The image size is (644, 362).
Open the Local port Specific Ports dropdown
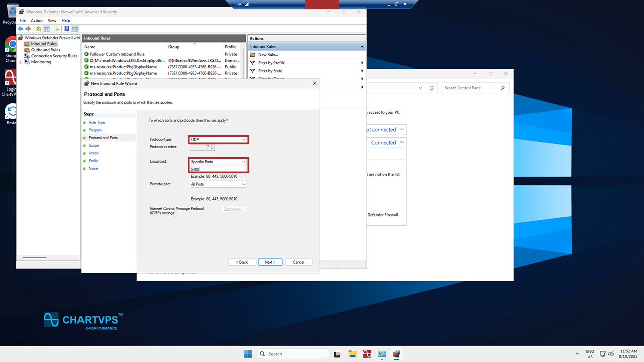218,162
